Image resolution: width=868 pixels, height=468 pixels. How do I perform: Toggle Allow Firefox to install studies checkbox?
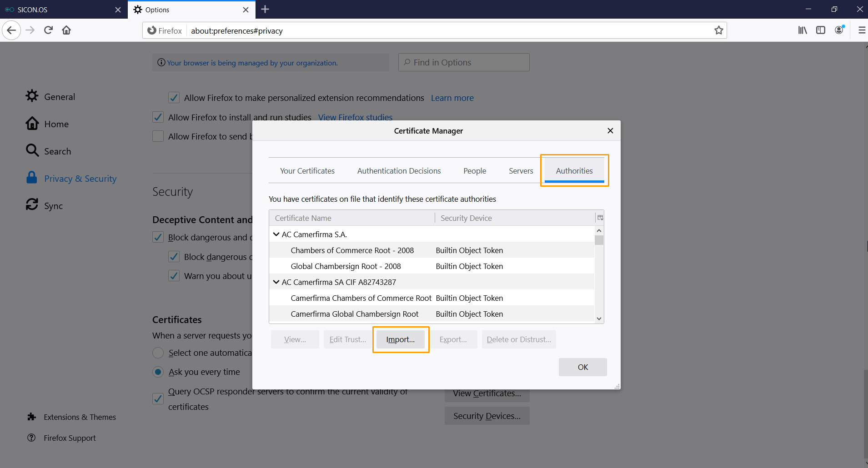coord(158,117)
